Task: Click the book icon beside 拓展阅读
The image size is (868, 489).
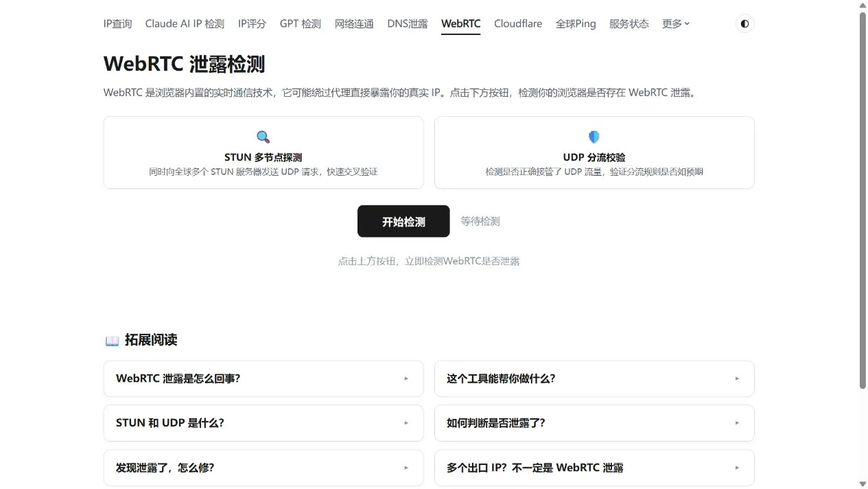Action: (x=112, y=341)
